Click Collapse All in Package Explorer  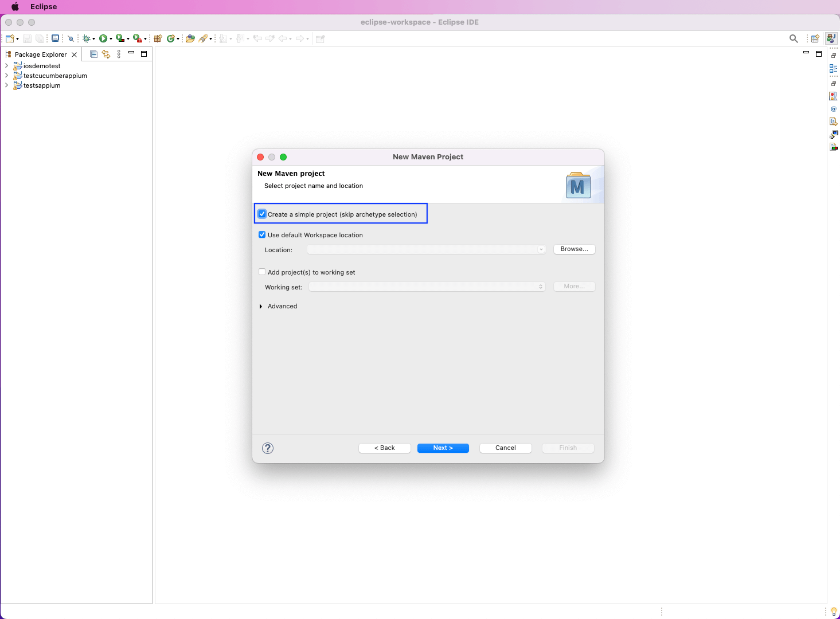coord(93,54)
